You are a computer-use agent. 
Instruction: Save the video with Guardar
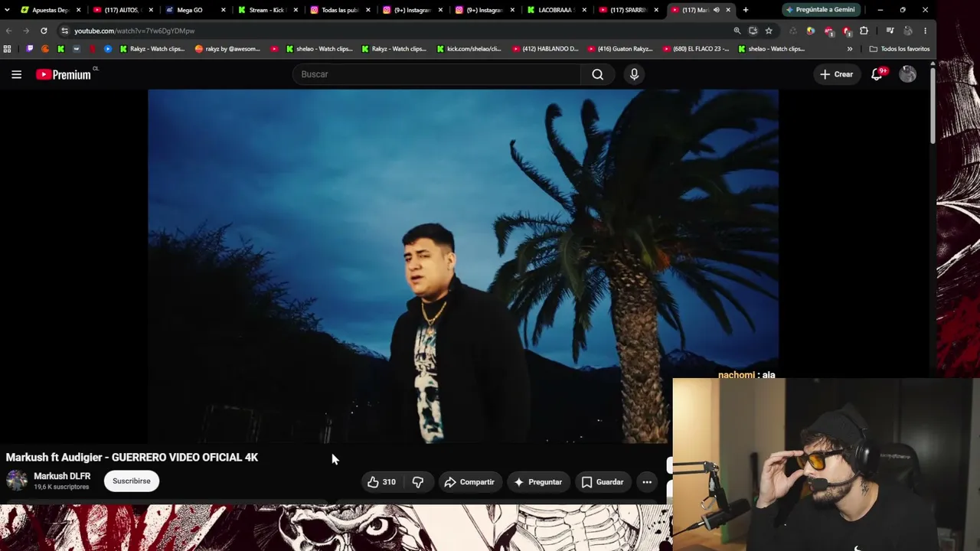point(602,482)
